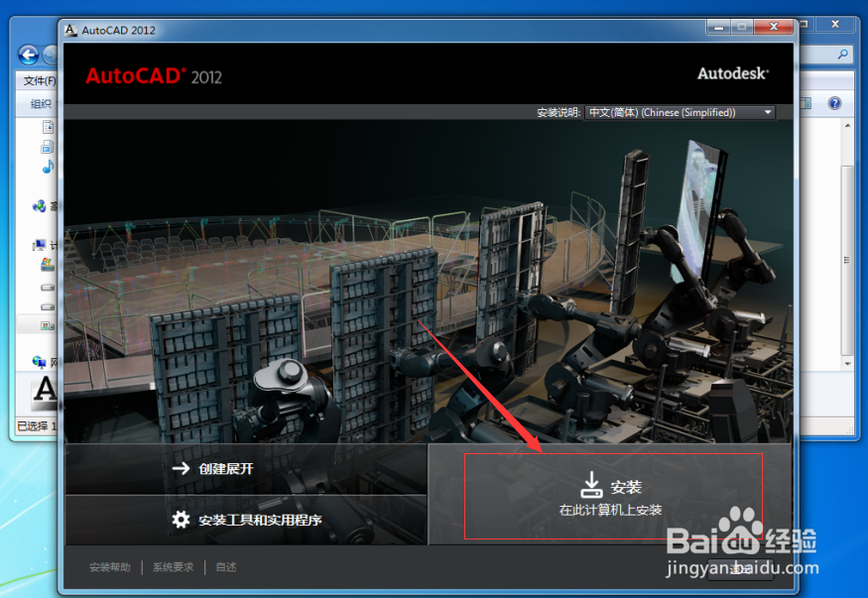Image resolution: width=868 pixels, height=598 pixels.
Task: Select the Network icon in Explorer sidebar
Action: point(40,362)
